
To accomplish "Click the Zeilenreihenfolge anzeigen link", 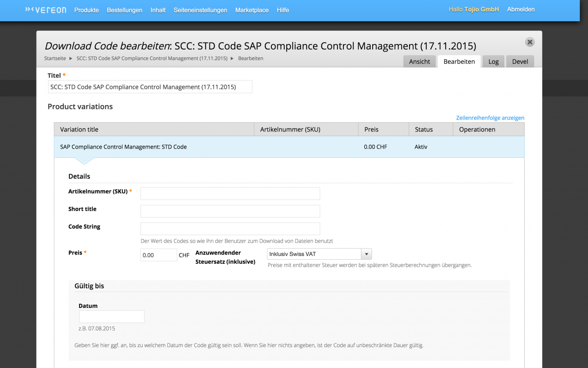I will 490,118.
